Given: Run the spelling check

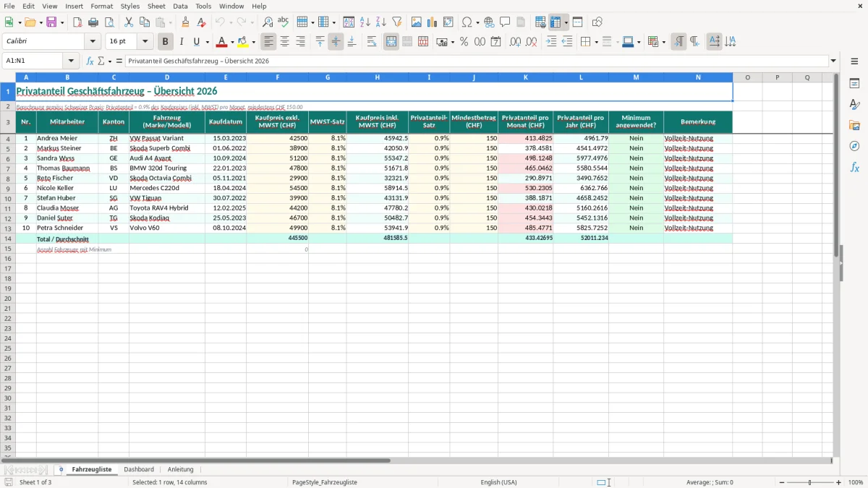Looking at the screenshot, I should 284,22.
